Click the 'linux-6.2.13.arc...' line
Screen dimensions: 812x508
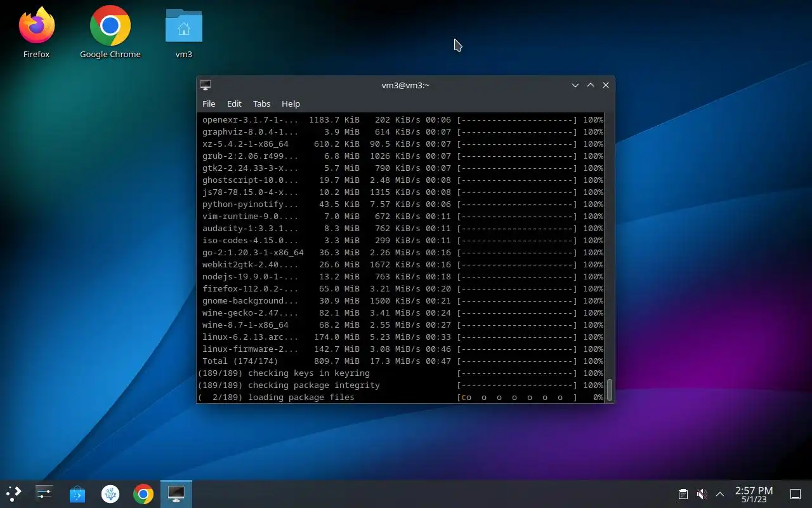[402, 337]
